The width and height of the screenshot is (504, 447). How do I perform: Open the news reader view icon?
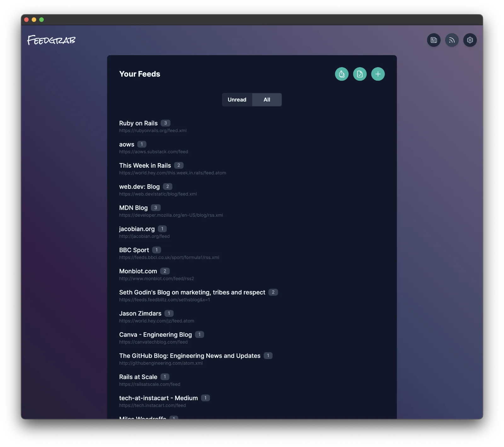(x=434, y=40)
